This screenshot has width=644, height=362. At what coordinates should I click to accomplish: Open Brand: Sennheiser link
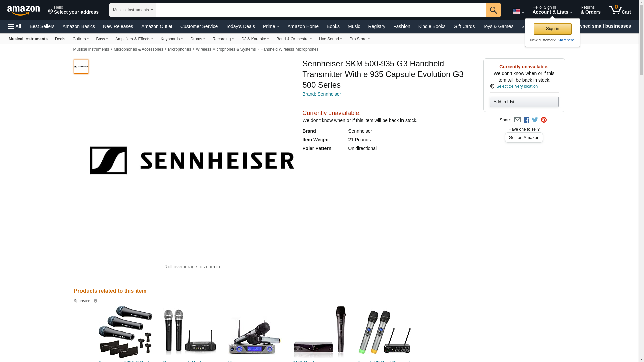click(321, 94)
